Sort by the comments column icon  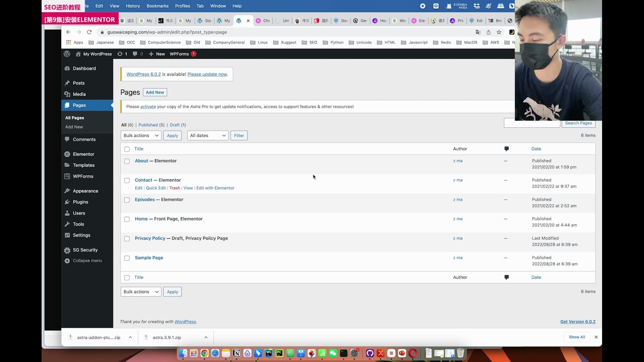(506, 149)
